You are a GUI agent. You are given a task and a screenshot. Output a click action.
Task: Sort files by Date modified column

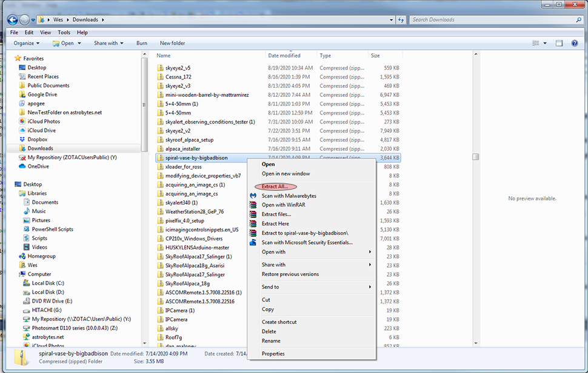(x=284, y=56)
